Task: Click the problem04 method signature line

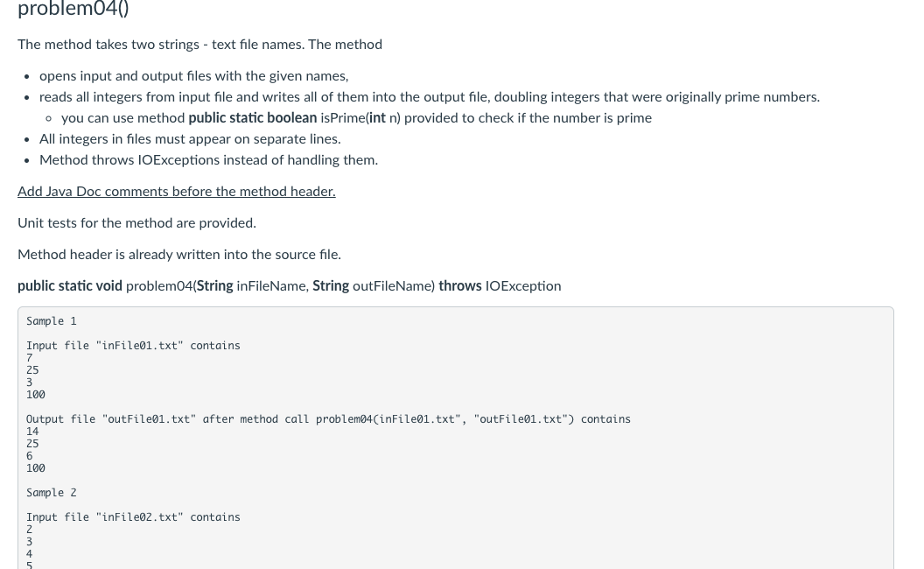Action: (x=290, y=286)
